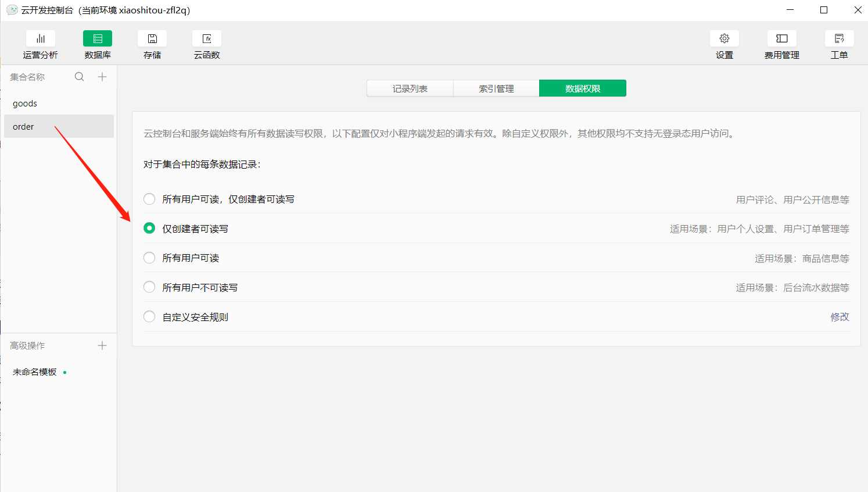868x492 pixels.
Task: Click the 适用场景：后台流水数据等 description
Action: 792,287
